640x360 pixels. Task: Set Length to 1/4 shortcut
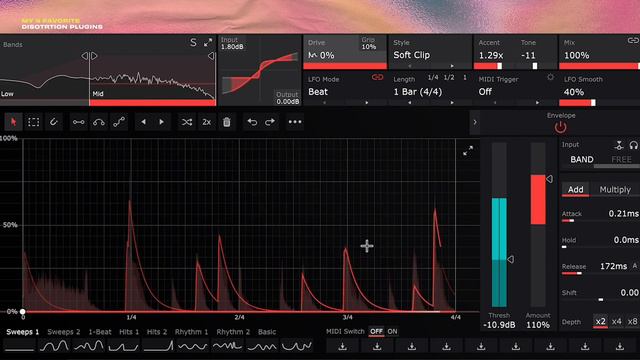coord(433,77)
